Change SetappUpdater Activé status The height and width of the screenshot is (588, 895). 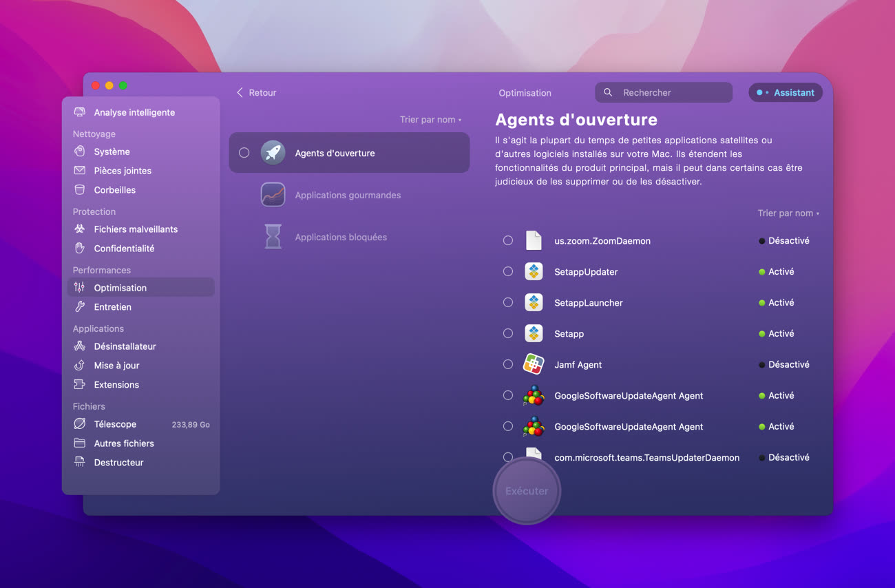[x=777, y=271]
